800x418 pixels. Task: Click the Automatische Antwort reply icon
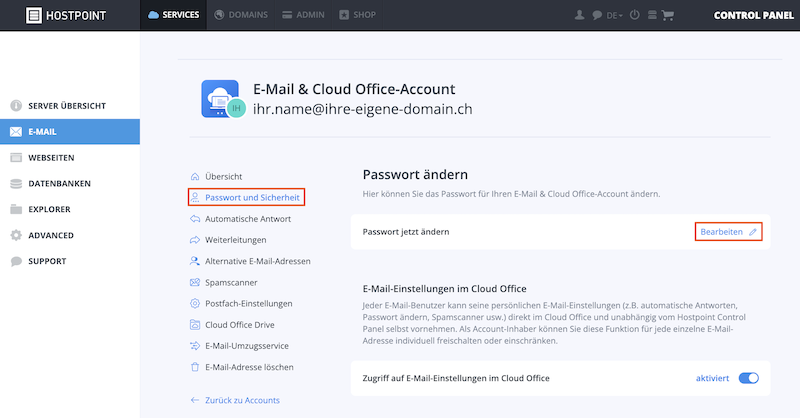tap(195, 219)
